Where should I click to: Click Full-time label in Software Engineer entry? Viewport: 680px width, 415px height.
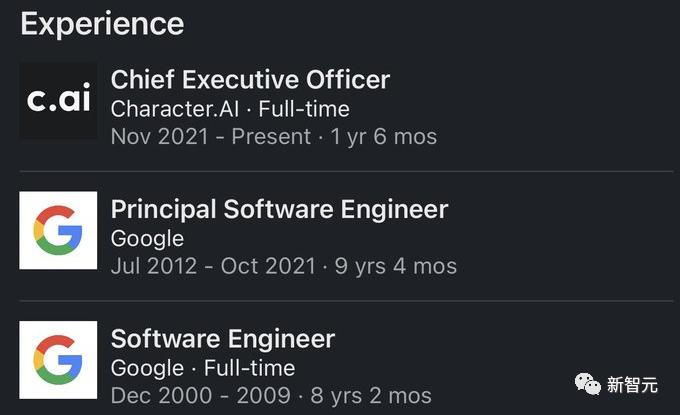click(249, 368)
